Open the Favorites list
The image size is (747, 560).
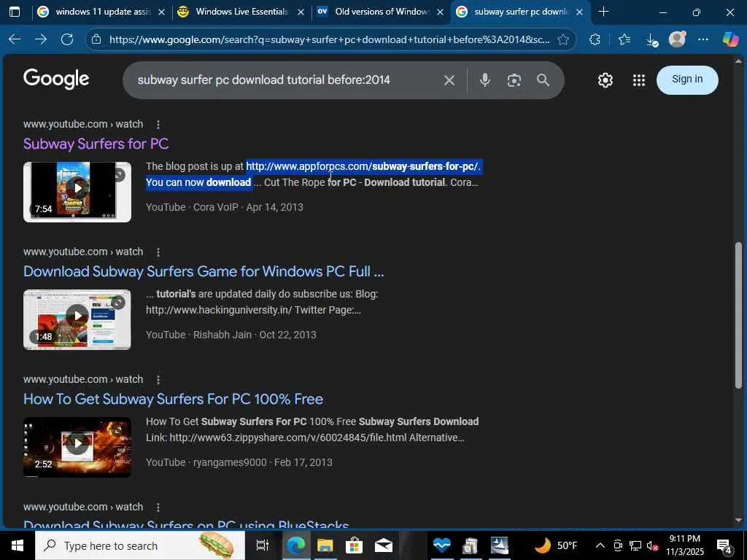point(624,39)
